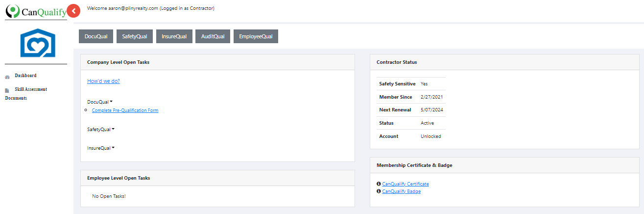Expand InsureQual open tasks dropdown
Viewport: 644px width, 214px height.
tap(101, 148)
